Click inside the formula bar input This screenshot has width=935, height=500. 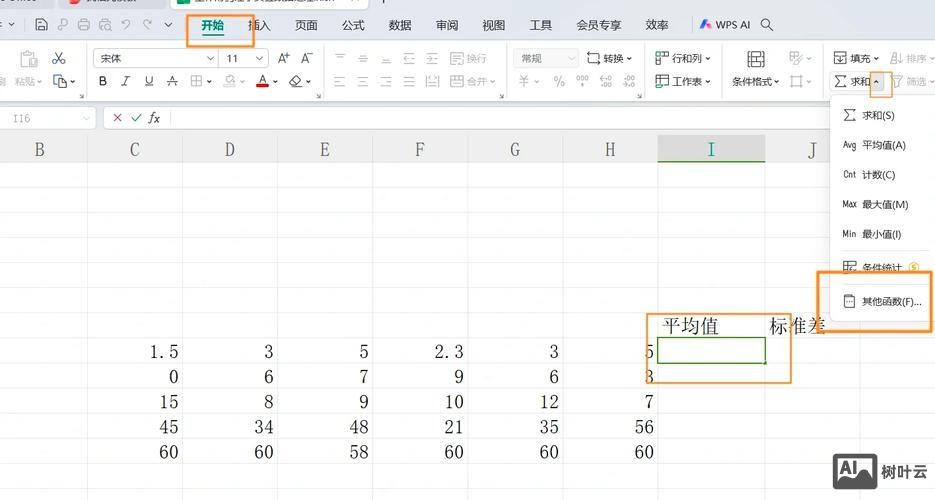(501, 118)
